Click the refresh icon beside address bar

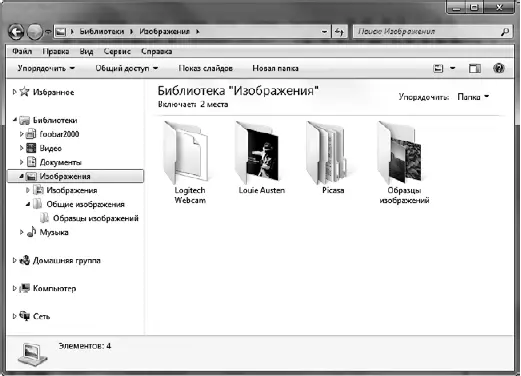339,32
